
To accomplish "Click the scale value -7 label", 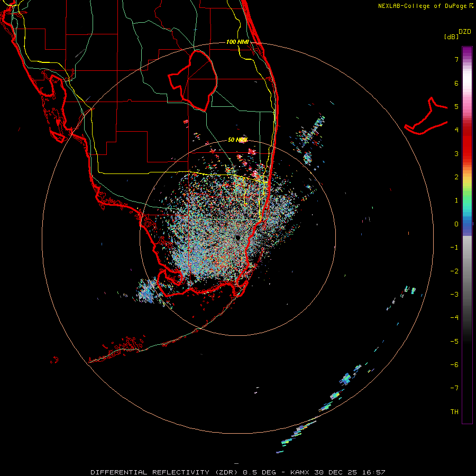I will pyautogui.click(x=454, y=388).
